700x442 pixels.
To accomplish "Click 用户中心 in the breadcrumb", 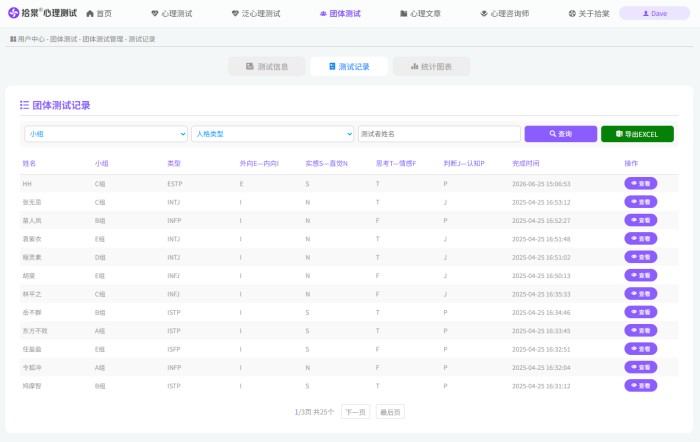I will coord(31,39).
